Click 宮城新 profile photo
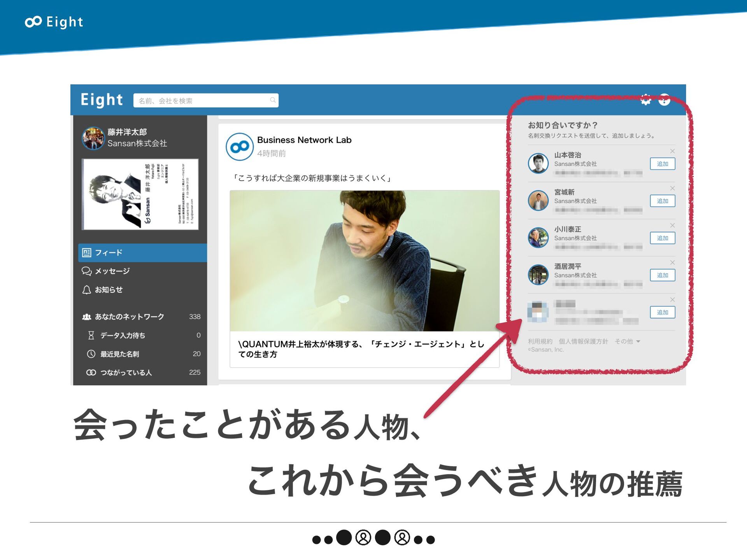This screenshot has height=560, width=747. tap(538, 200)
